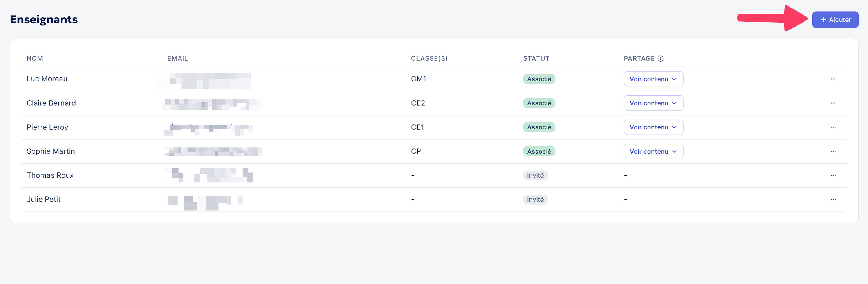Select the name Sophie Martin in the table
868x284 pixels.
pyautogui.click(x=51, y=151)
